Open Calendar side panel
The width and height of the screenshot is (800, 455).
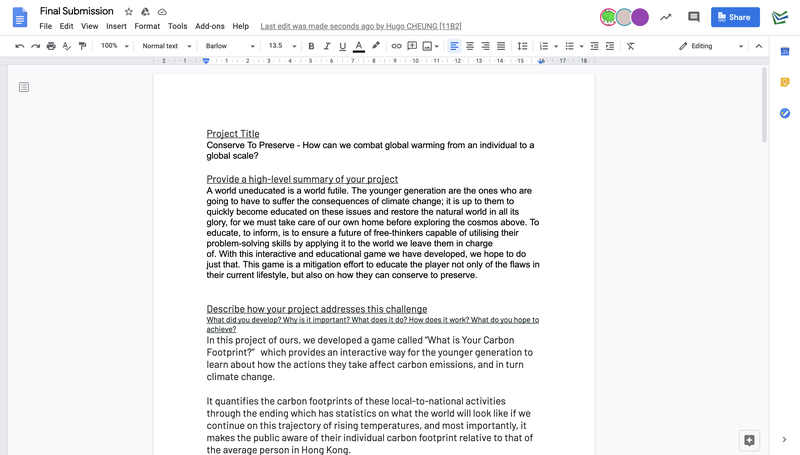(785, 51)
